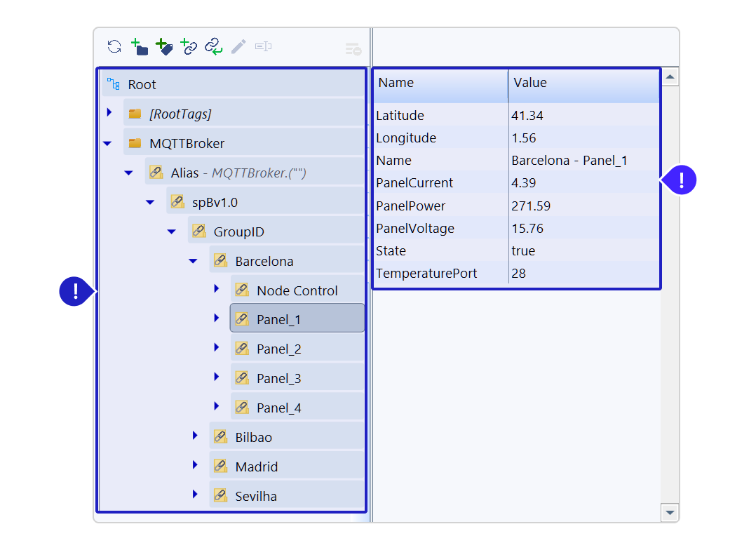Collapse the Barcelona node
The height and width of the screenshot is (550, 756).
tap(194, 261)
